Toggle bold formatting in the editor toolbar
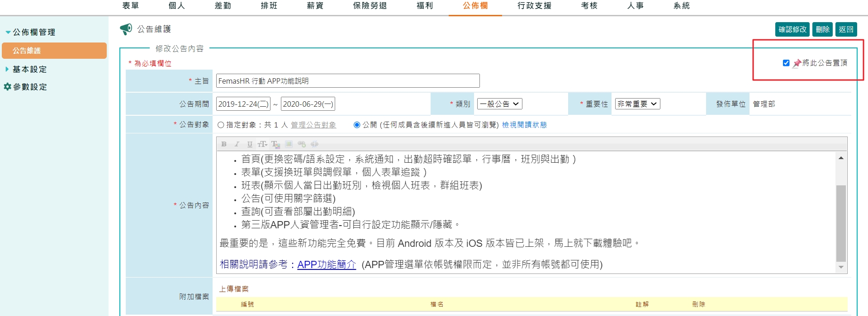This screenshot has height=316, width=868. coord(224,144)
